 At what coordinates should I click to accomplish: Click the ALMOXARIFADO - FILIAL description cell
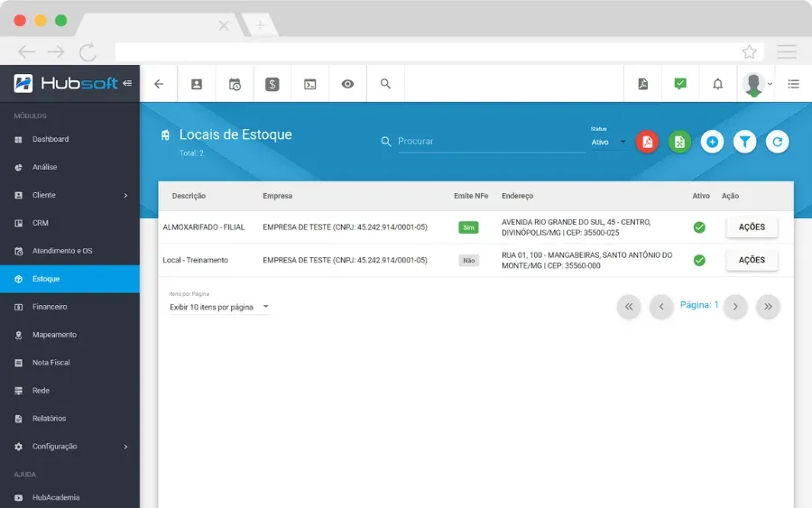coord(204,227)
